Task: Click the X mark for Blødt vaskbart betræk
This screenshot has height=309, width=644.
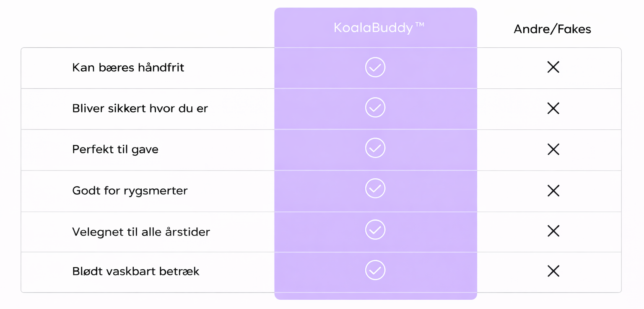Action: click(553, 271)
